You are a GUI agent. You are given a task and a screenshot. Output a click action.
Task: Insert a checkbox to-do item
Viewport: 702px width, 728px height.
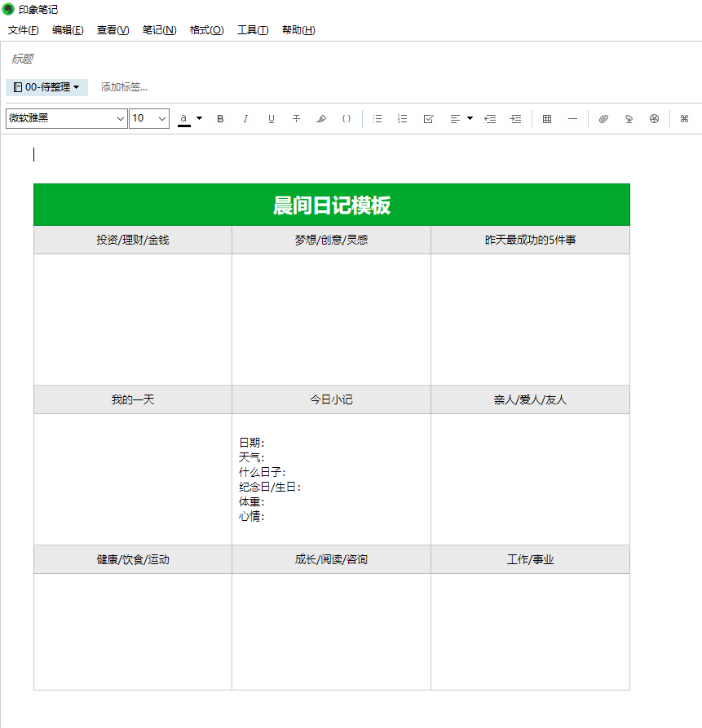tap(428, 119)
